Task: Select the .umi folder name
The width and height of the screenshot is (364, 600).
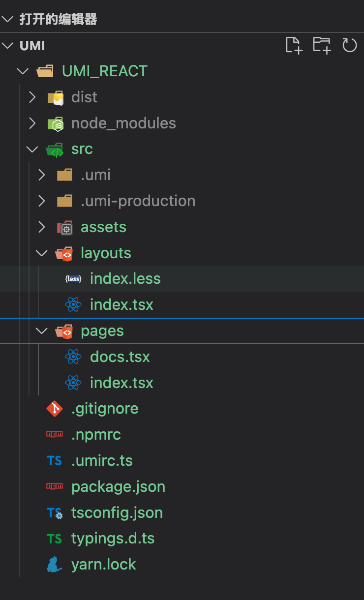Action: point(95,175)
